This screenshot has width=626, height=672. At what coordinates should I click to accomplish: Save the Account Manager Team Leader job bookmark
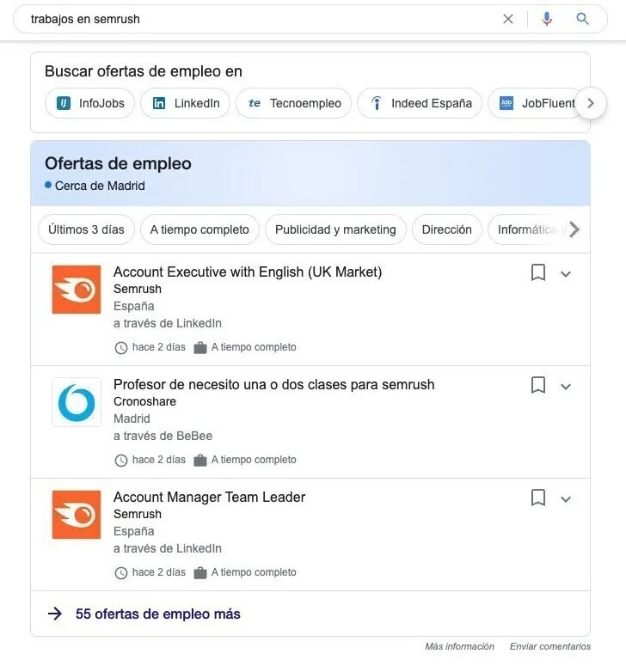tap(538, 498)
